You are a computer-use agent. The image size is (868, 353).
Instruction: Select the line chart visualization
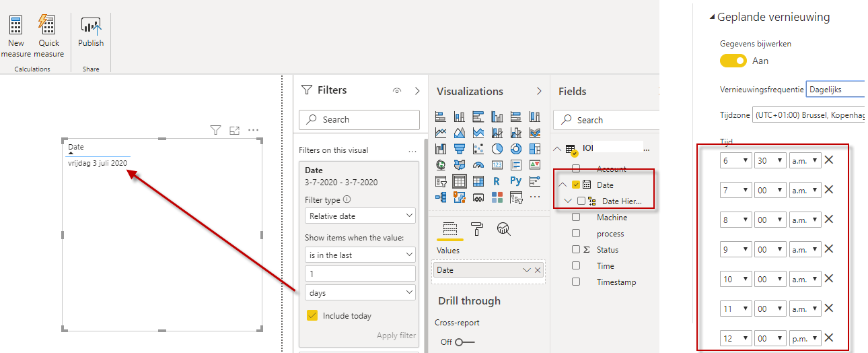pos(441,132)
